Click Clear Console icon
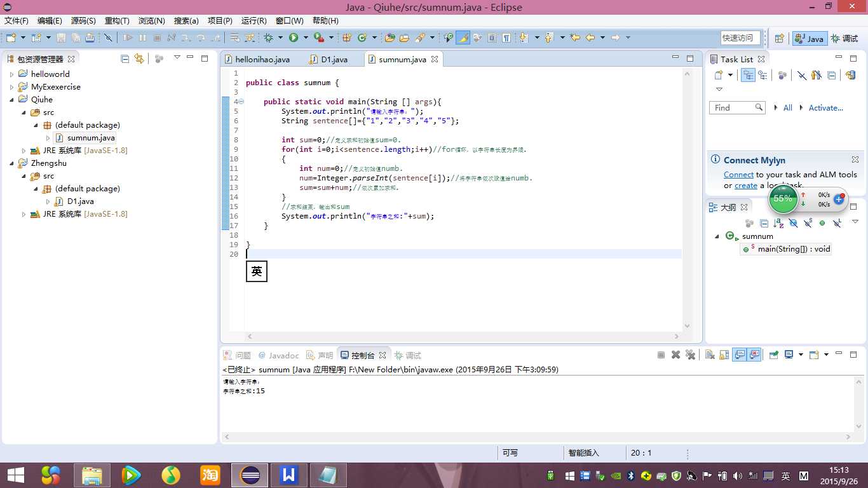Image resolution: width=868 pixels, height=488 pixels. (710, 355)
